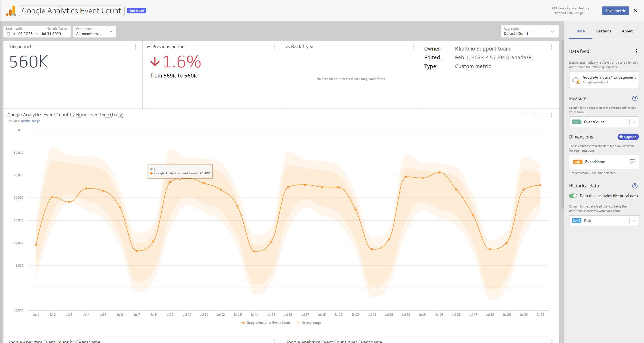
Task: Open the EventName All members filter dropdown
Action: tap(95, 32)
